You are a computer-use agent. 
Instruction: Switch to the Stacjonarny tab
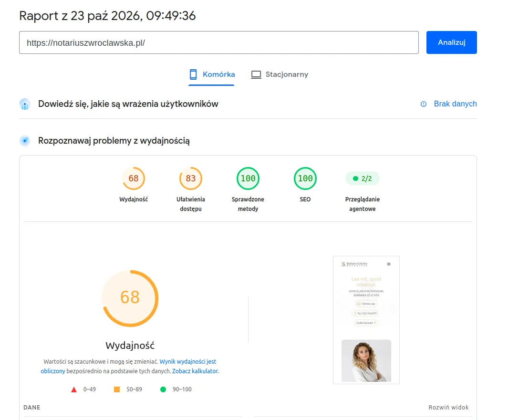(x=280, y=74)
